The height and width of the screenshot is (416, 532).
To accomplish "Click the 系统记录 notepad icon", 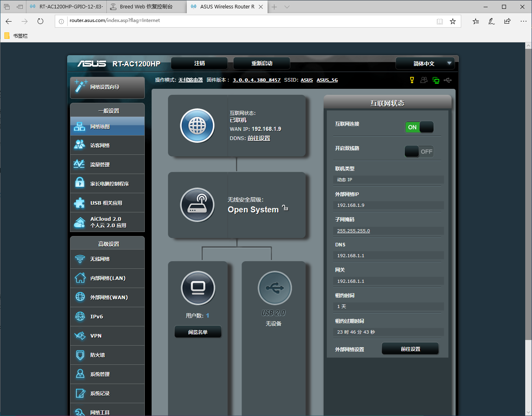I will tap(80, 393).
